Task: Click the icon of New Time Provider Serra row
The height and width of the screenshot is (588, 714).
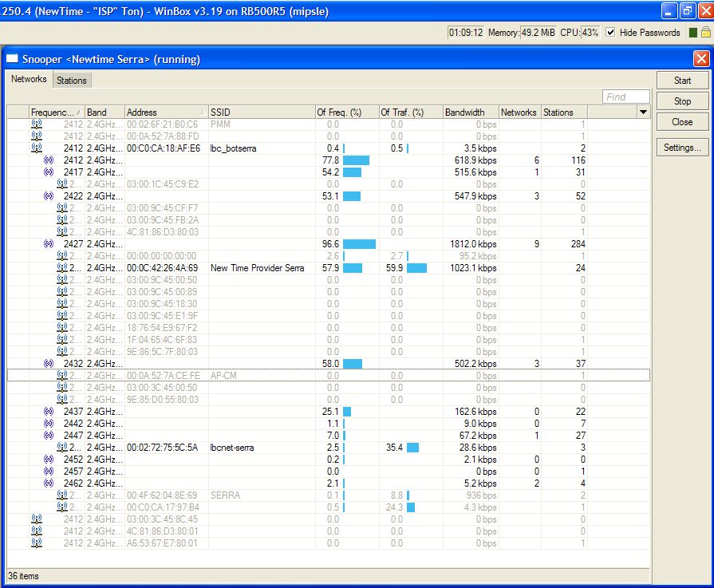Action: (62, 267)
